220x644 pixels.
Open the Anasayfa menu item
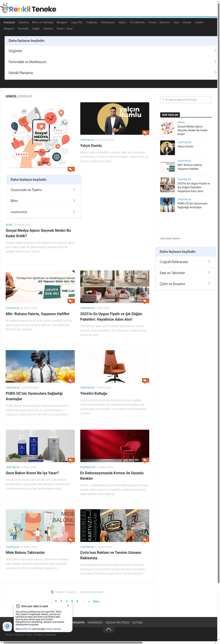tap(9, 22)
